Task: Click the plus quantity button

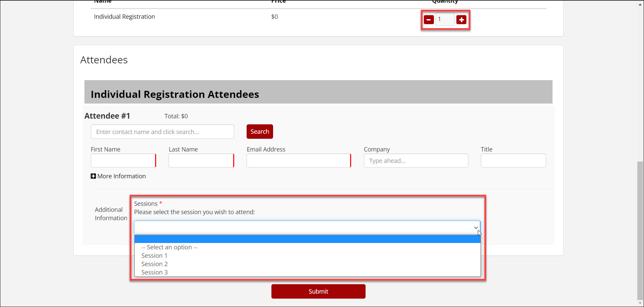Action: point(461,20)
